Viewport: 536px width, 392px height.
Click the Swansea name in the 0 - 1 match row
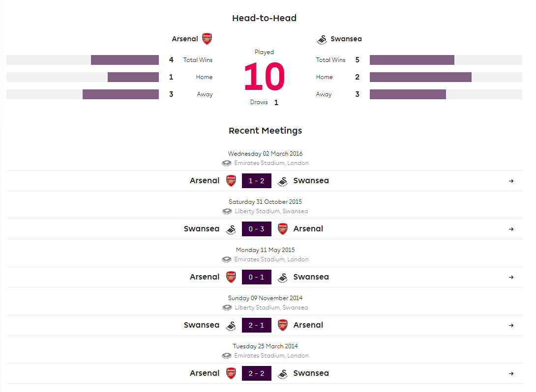pyautogui.click(x=311, y=277)
